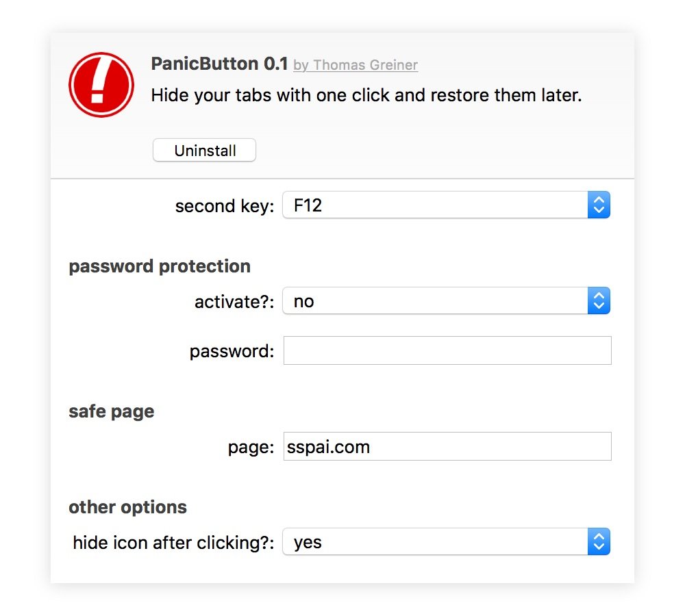Viewport: 685px width, 616px height.
Task: Click the blue arrows on the yes selector
Action: tap(599, 542)
